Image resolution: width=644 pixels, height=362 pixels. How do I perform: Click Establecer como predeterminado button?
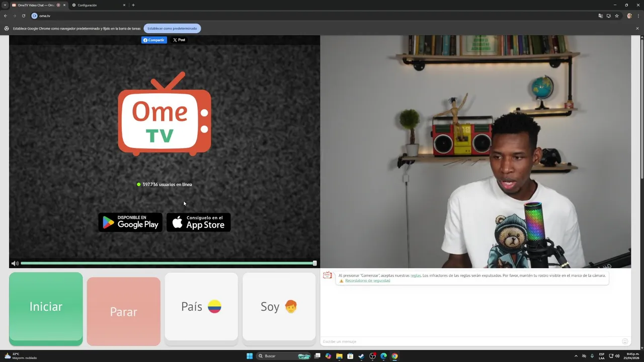172,29
